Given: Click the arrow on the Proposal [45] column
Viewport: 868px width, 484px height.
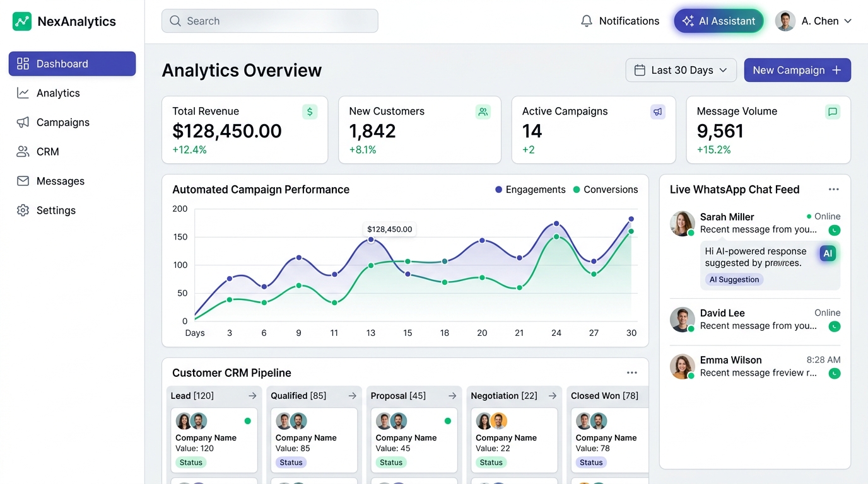Looking at the screenshot, I should tap(452, 396).
